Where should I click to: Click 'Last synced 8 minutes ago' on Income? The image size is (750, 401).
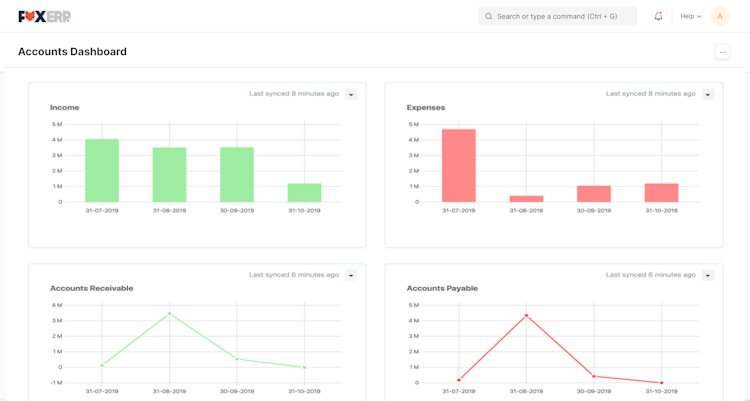coord(294,94)
